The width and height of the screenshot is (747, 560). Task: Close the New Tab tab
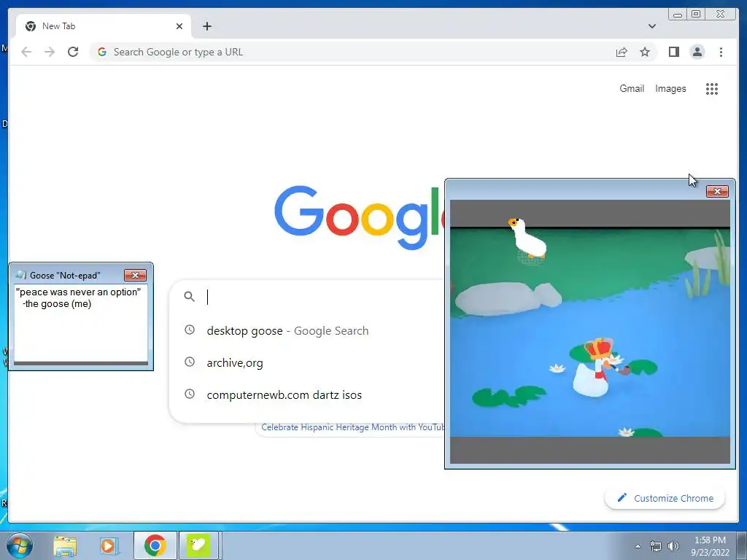179,26
